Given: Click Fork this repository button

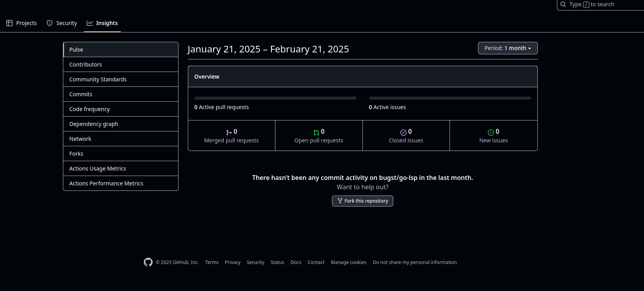Looking at the screenshot, I should [362, 201].
